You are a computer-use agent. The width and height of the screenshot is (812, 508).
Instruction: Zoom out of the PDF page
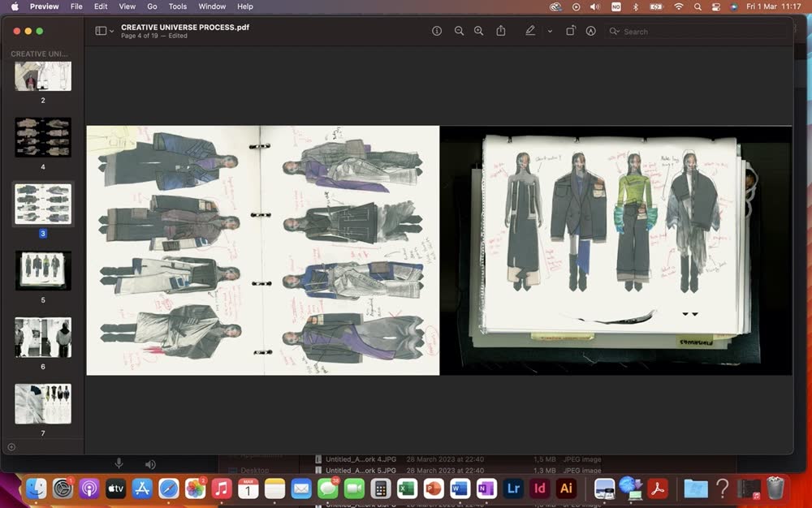coord(459,31)
